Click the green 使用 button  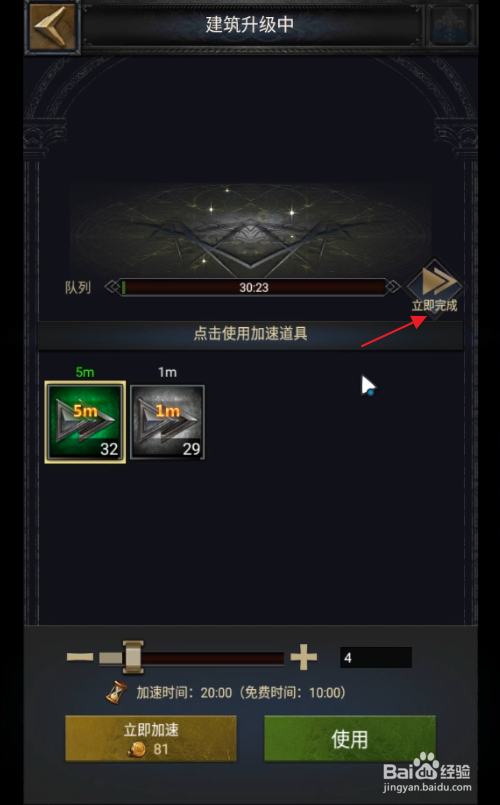350,738
